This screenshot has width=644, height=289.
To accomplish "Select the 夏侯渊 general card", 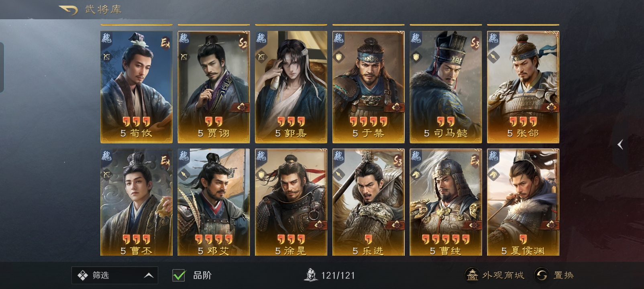I will coord(523,202).
